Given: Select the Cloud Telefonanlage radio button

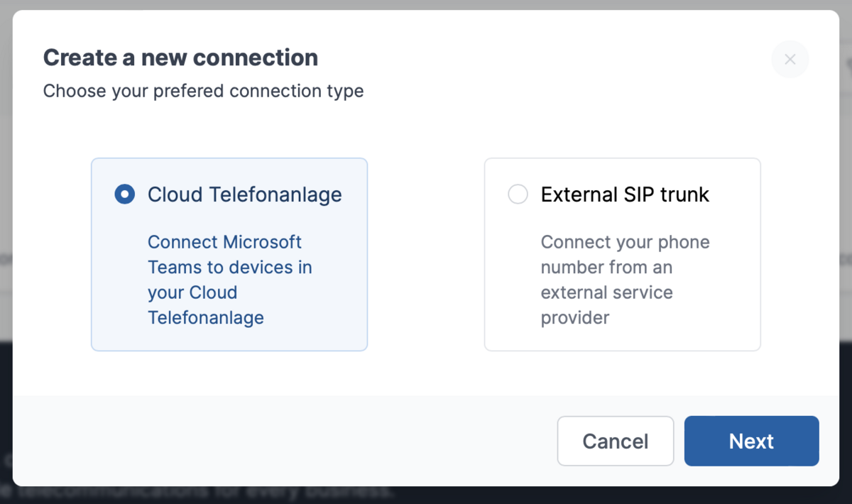Looking at the screenshot, I should coord(125,195).
